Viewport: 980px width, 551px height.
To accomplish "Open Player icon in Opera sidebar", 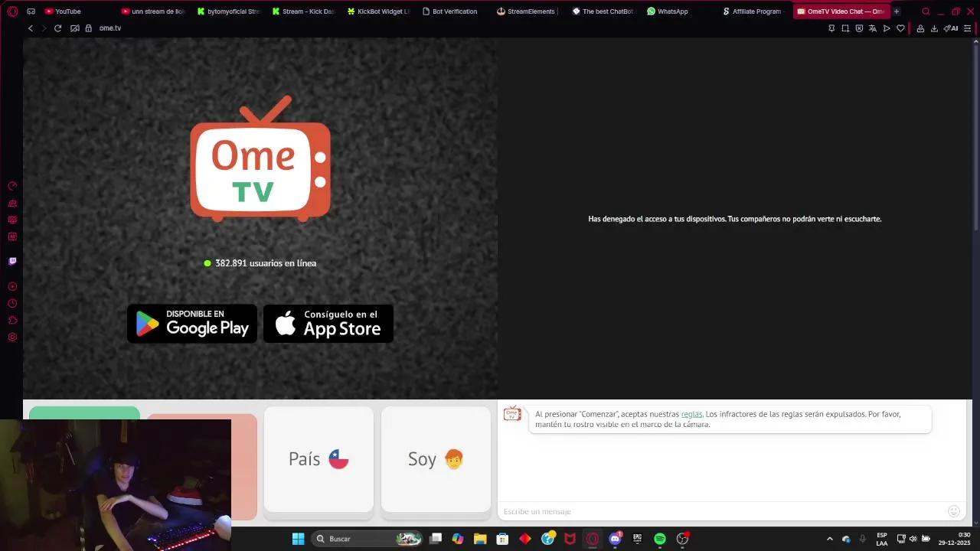I will coord(12,286).
